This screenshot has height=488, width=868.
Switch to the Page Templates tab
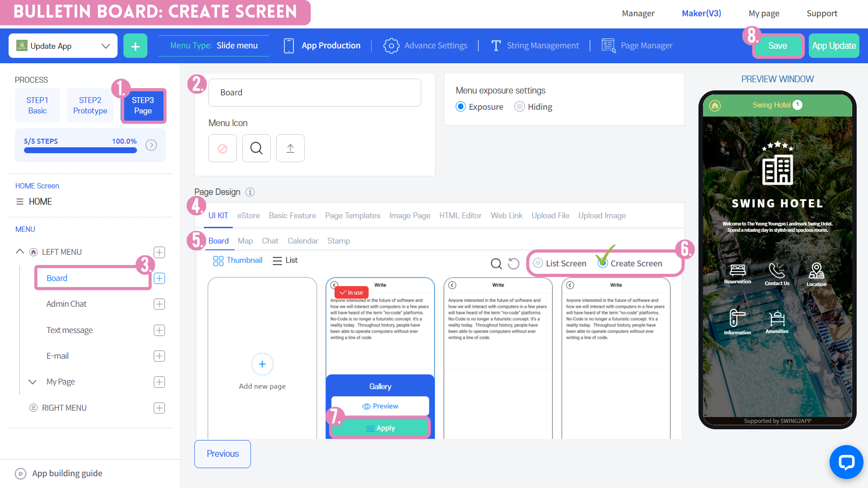pyautogui.click(x=353, y=216)
